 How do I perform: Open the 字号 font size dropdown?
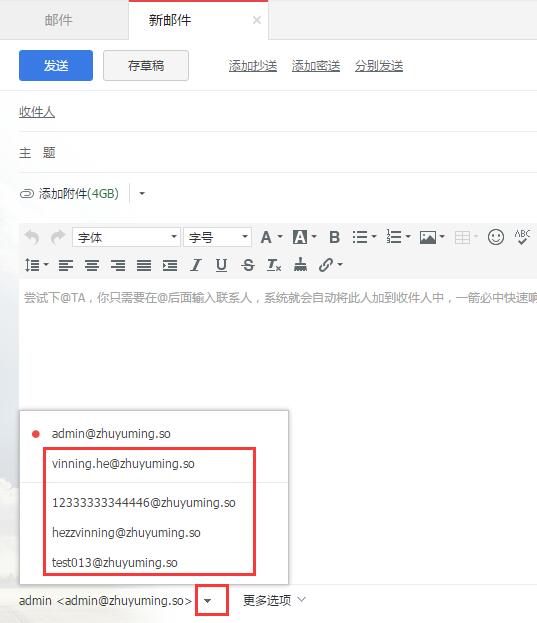click(217, 237)
